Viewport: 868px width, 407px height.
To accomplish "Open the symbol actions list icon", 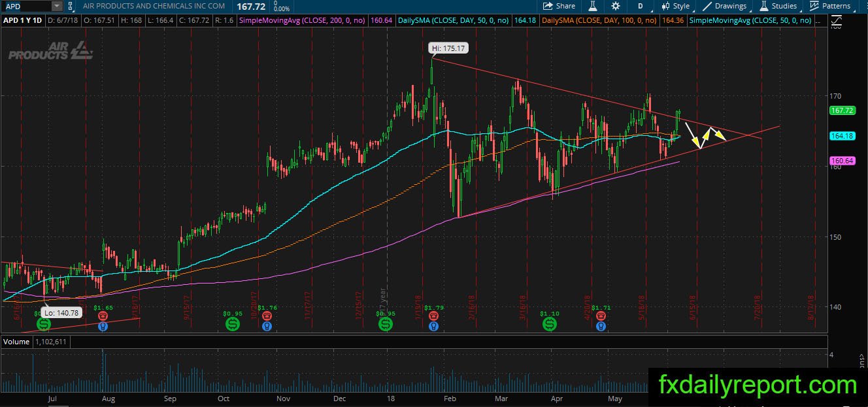I will pyautogui.click(x=71, y=6).
